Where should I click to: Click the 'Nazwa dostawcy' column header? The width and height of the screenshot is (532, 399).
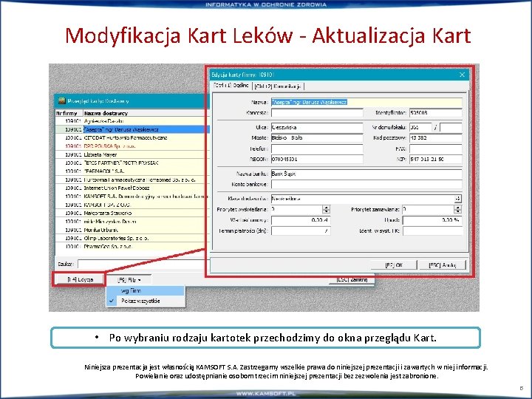(146, 113)
